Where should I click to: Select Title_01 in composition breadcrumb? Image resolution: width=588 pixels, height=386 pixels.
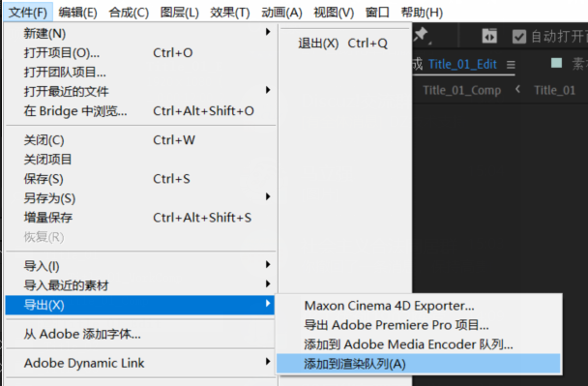tap(554, 90)
